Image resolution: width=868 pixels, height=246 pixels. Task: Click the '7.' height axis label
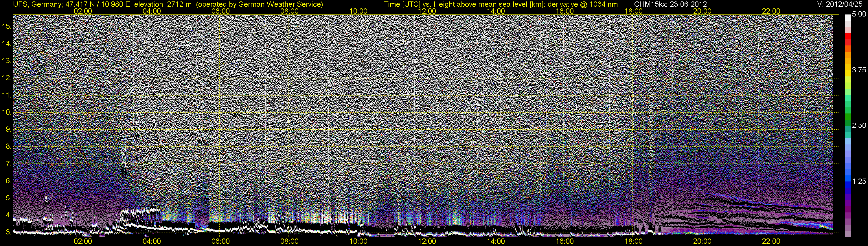(9, 164)
